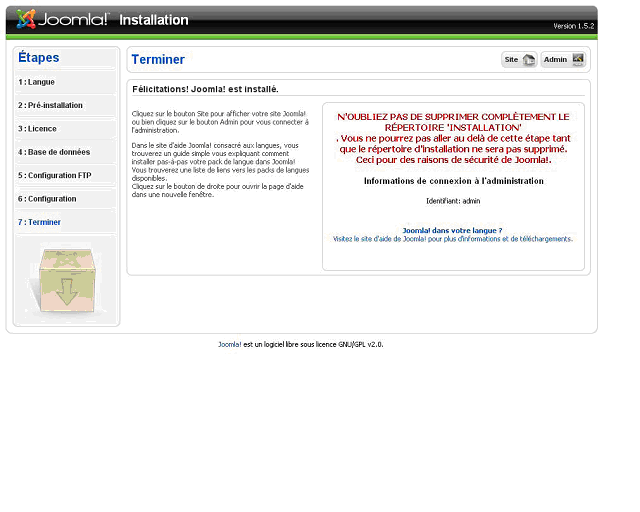Click the installation package box image
The height and width of the screenshot is (512, 640).
click(x=67, y=281)
